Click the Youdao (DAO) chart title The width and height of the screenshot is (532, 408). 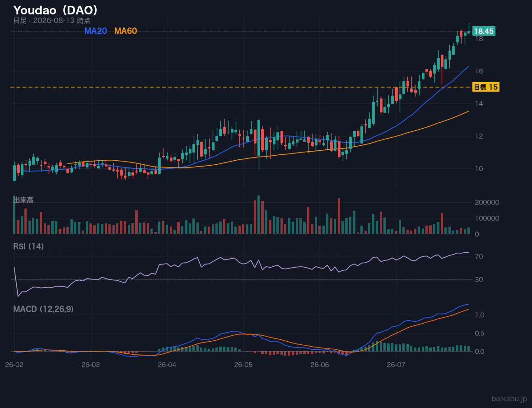pyautogui.click(x=56, y=10)
